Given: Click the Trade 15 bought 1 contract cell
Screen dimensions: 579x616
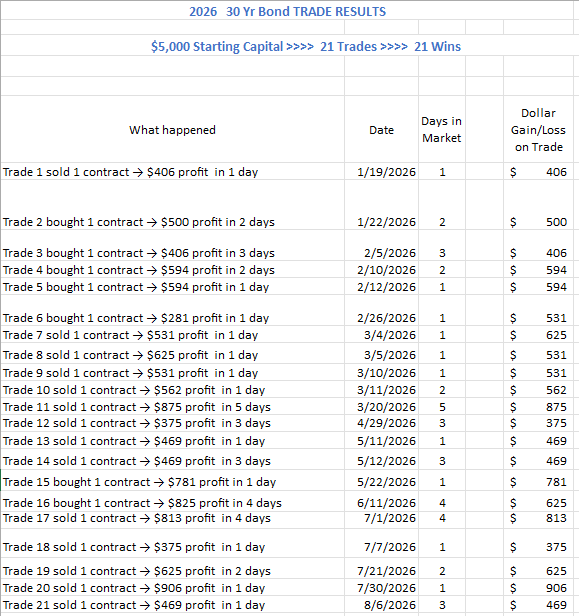Looking at the screenshot, I should coord(172,480).
